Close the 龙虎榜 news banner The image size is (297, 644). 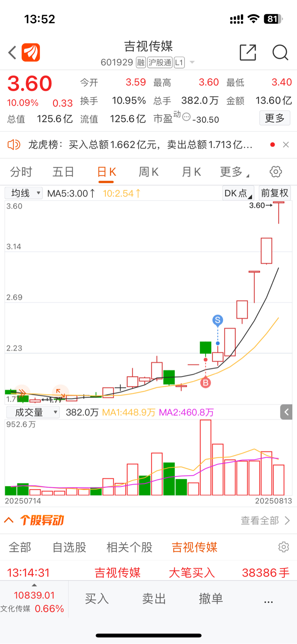(x=286, y=144)
